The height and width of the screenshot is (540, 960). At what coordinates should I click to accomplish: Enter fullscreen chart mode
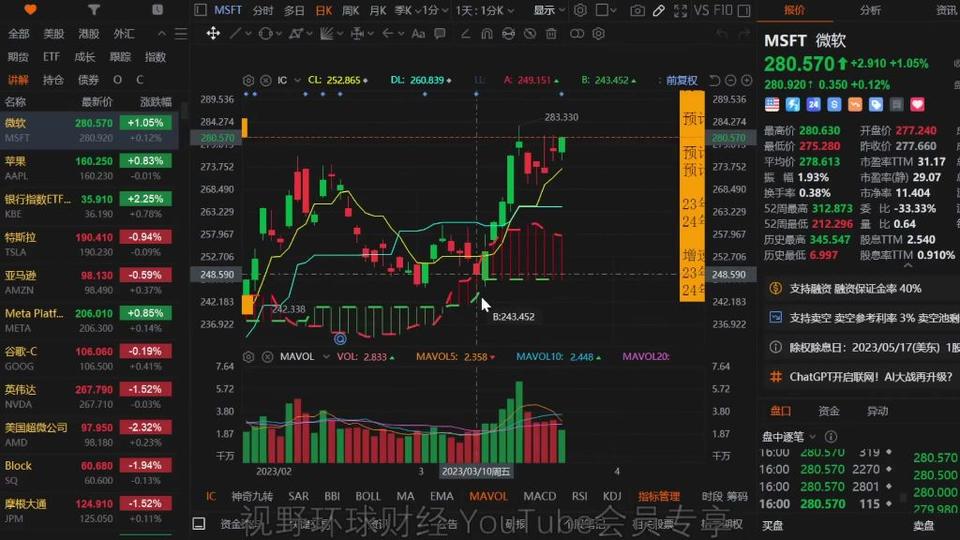click(680, 10)
